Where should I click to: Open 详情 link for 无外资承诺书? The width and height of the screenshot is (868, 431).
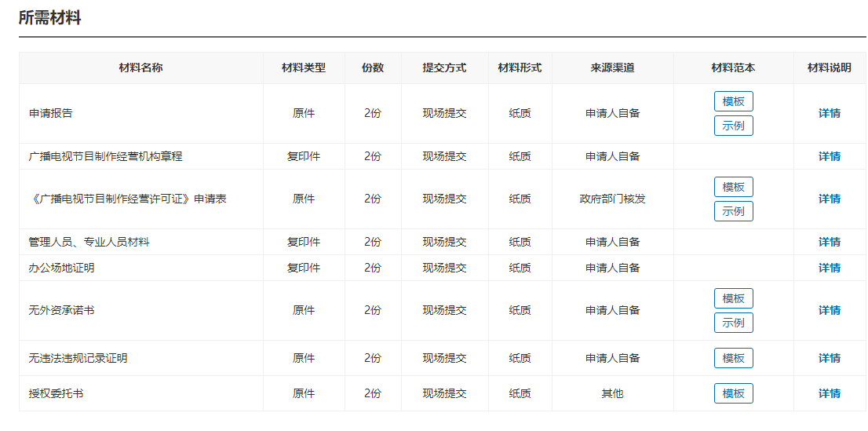point(829,310)
